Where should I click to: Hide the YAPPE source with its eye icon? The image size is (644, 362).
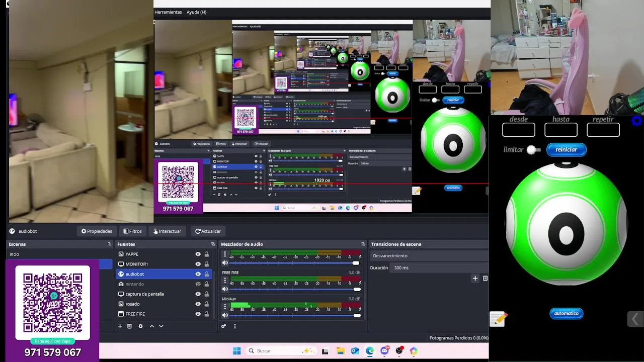coord(198,254)
